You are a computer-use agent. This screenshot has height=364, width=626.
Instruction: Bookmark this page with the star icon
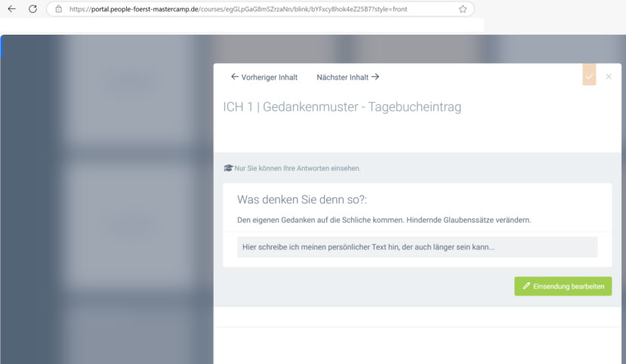pyautogui.click(x=462, y=9)
